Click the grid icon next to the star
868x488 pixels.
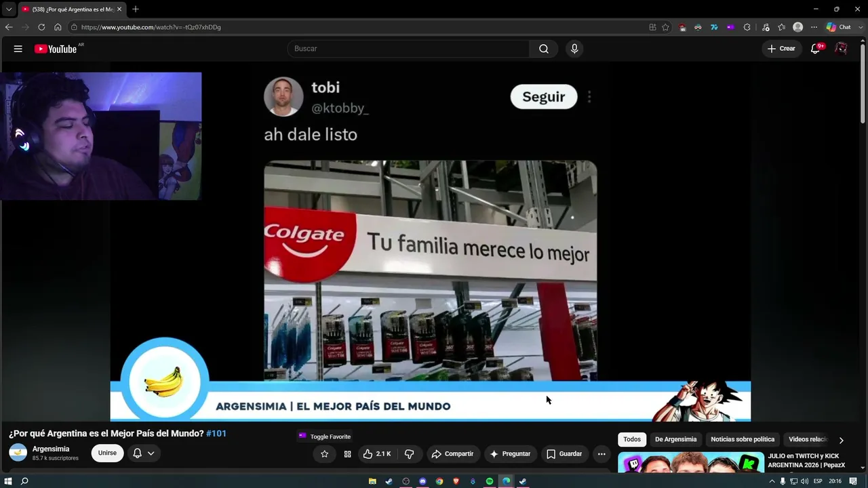(x=347, y=454)
